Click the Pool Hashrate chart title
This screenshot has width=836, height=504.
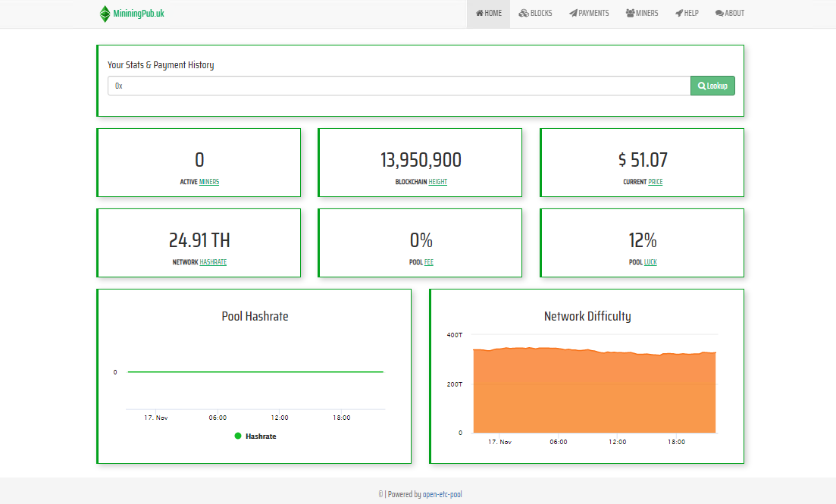255,316
